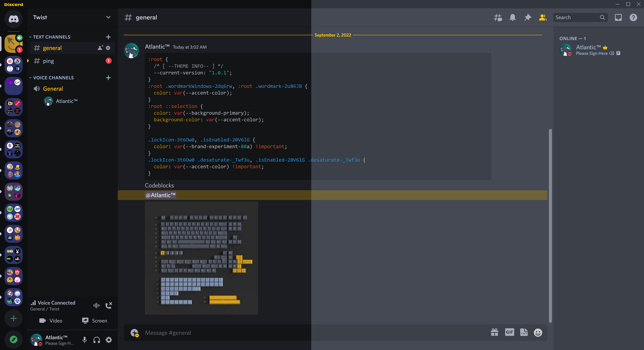Turn on camera with Video button
Screen dimensions: 644x350
51,320
